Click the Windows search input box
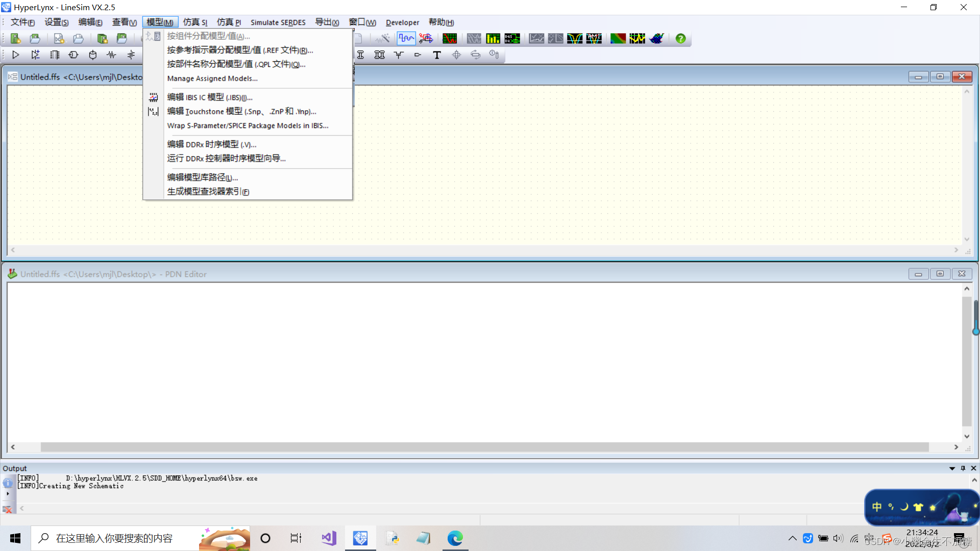Image resolution: width=980 pixels, height=551 pixels. pos(140,538)
